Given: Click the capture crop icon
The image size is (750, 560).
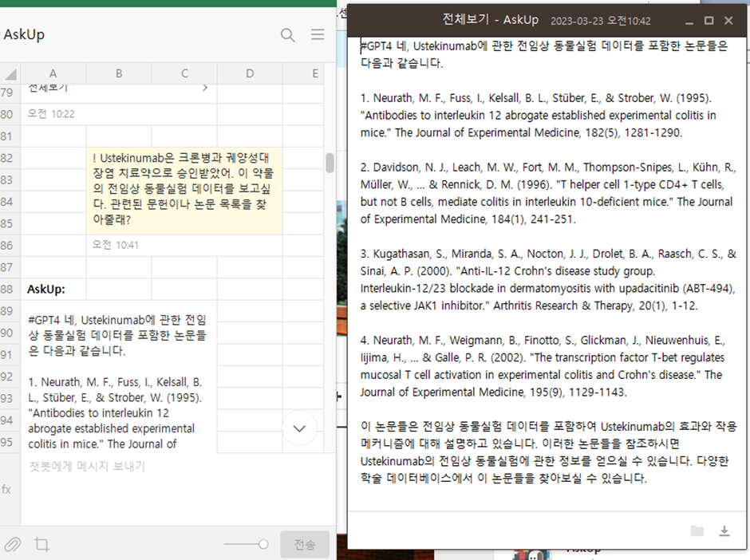Looking at the screenshot, I should point(41,544).
